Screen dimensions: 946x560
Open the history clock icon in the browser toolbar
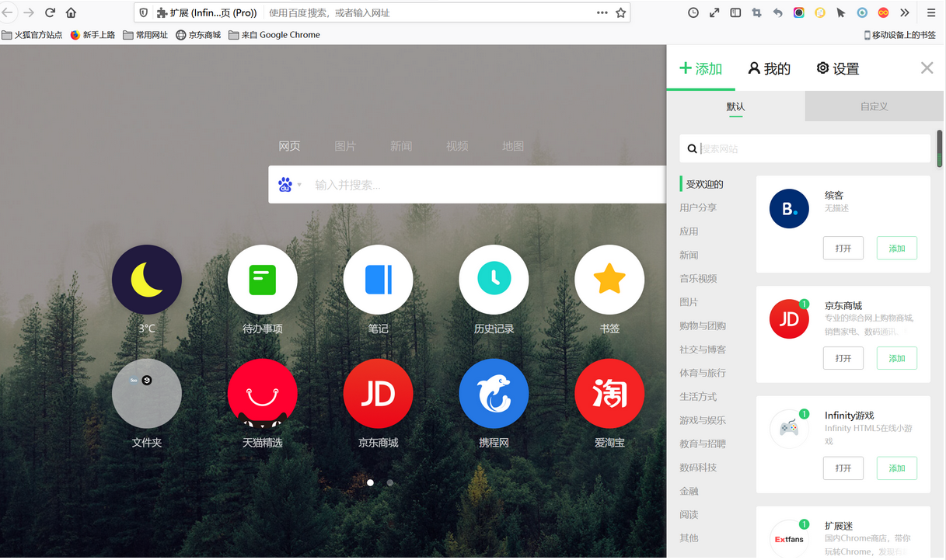[x=693, y=12]
